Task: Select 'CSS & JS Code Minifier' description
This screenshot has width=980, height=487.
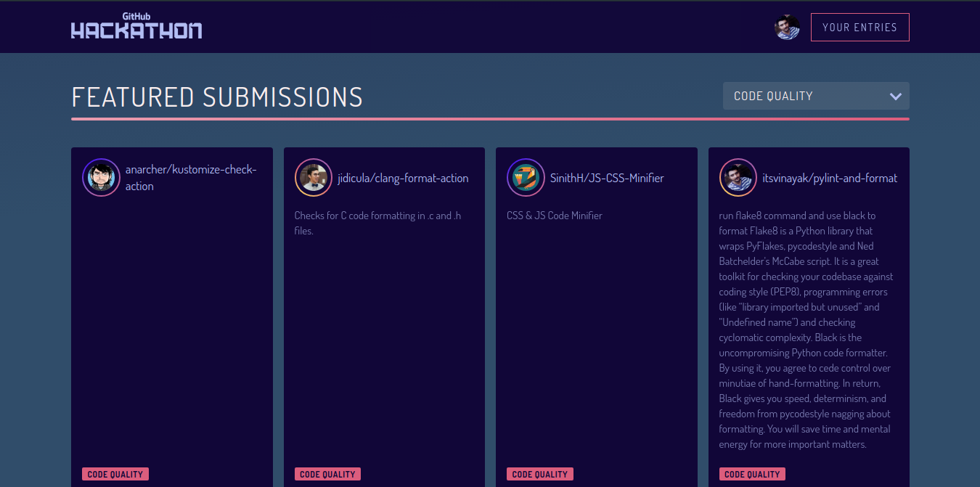Action: click(x=555, y=216)
